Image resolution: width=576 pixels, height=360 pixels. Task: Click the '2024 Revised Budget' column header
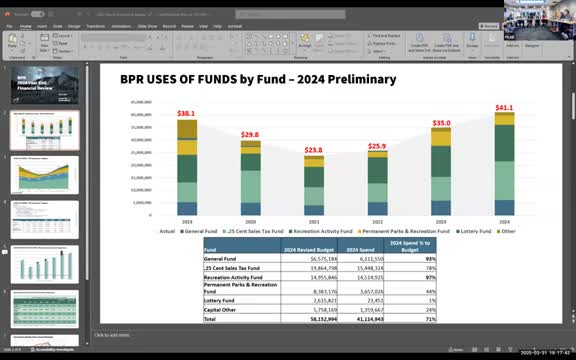pos(309,250)
